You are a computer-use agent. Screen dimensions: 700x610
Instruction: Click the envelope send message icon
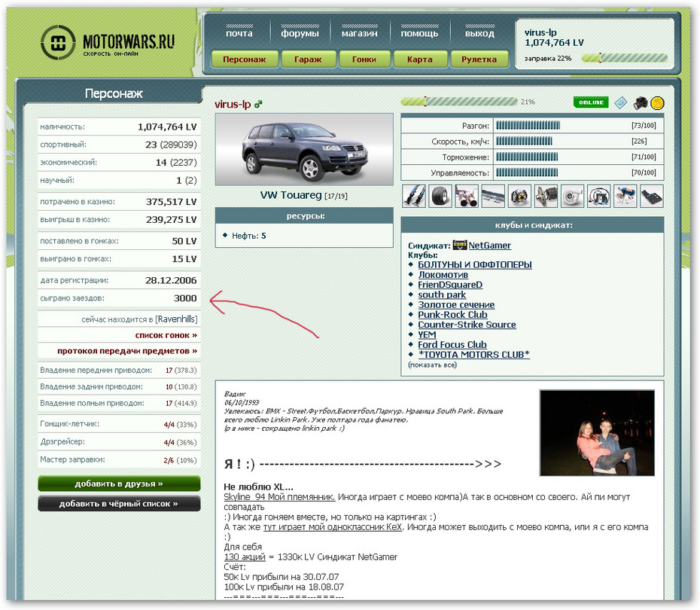[620, 103]
